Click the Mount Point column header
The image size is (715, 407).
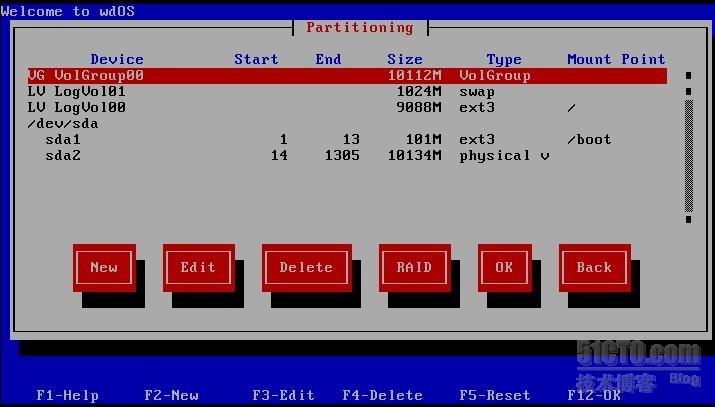(x=616, y=59)
